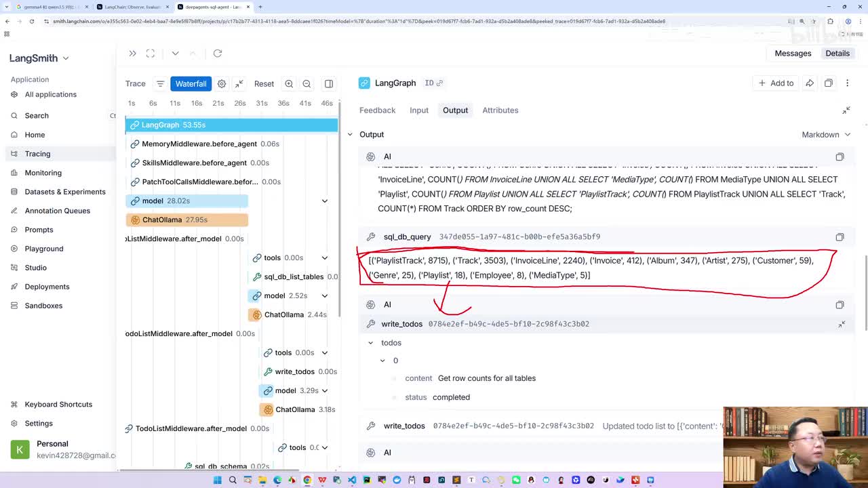Screen dimensions: 868x488
Task: Select the sql_db_list_tables tool run
Action: pyautogui.click(x=294, y=277)
